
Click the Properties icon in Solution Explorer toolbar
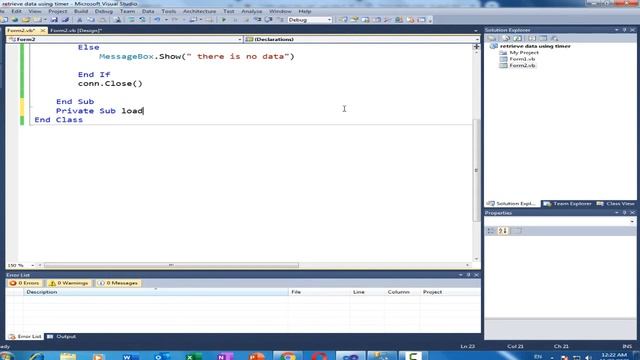492,38
